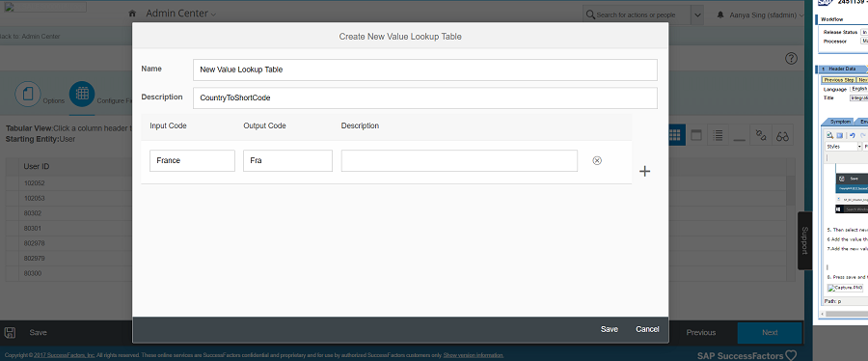Open the Styles dropdown in right window
Image resolution: width=868 pixels, height=361 pixels.
tap(844, 147)
